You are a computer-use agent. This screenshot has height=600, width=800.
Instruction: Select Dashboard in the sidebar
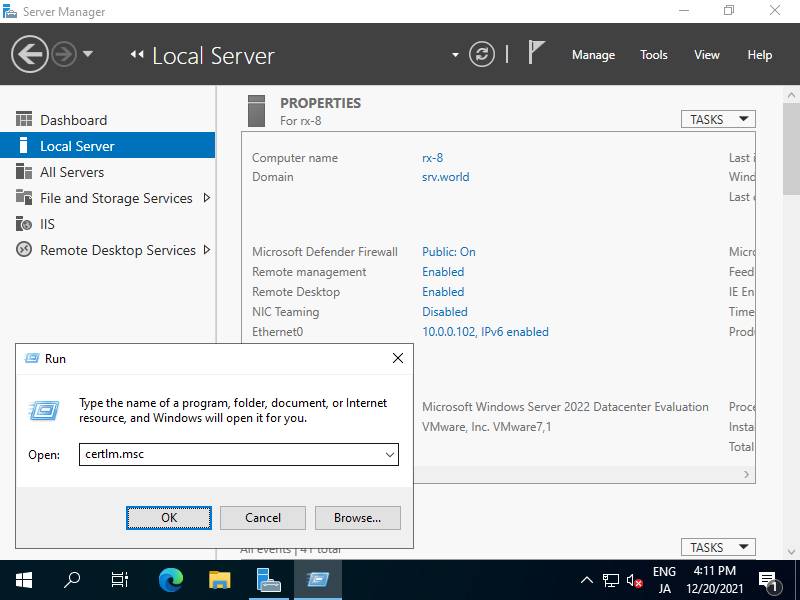[108, 120]
